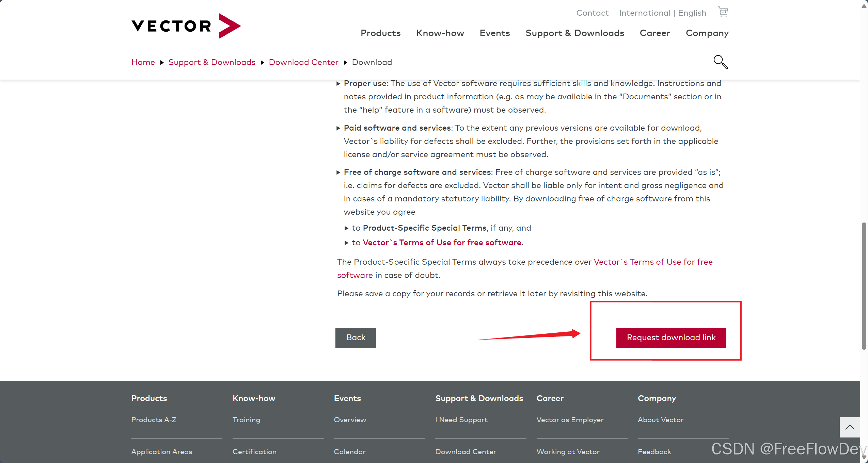The width and height of the screenshot is (868, 463).
Task: Click the magnifying glass search icon
Action: click(x=720, y=62)
